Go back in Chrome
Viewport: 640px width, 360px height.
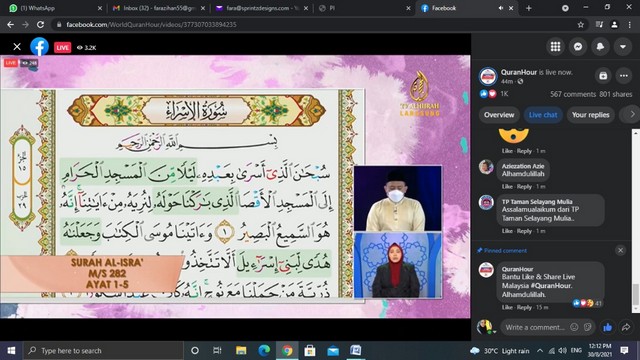[11, 24]
